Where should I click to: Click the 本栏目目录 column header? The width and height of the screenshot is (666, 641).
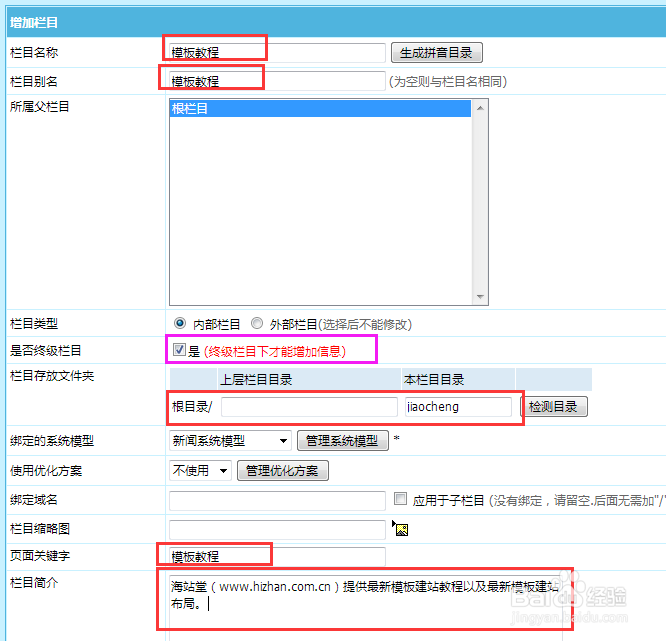coord(434,379)
